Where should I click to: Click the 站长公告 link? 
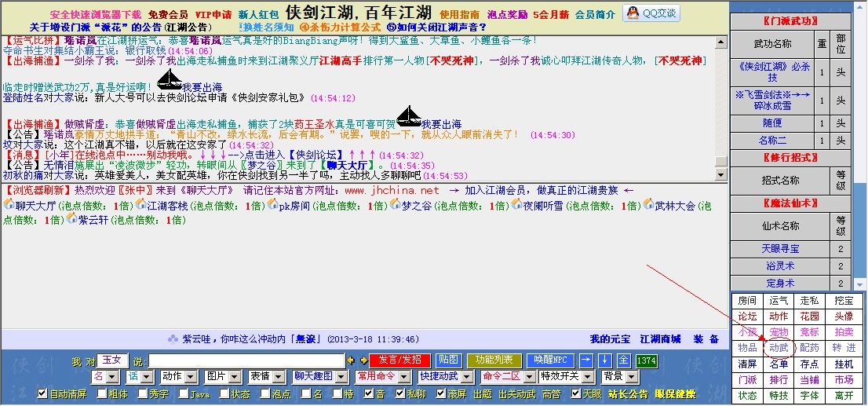(x=628, y=394)
